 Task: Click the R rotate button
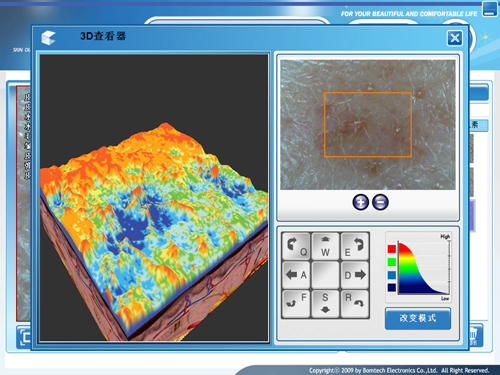[x=355, y=304]
